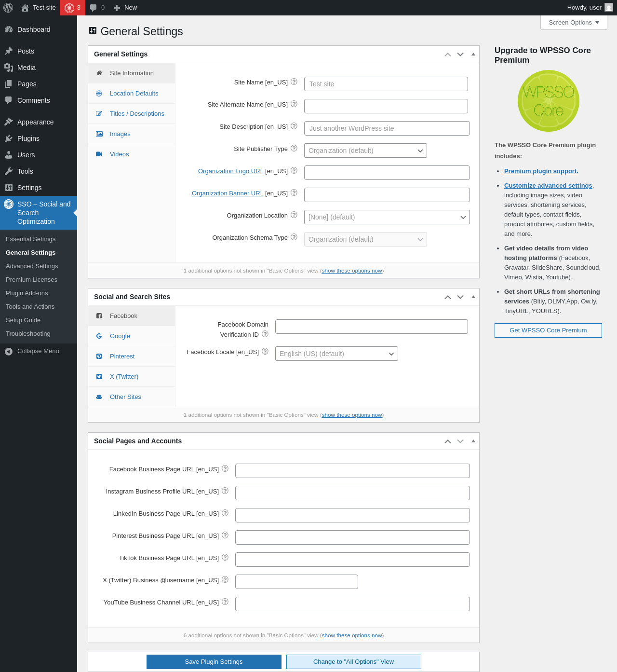The height and width of the screenshot is (672, 617).
Task: Click help icon beside X (Twitter) Business @username
Action: pyautogui.click(x=225, y=580)
